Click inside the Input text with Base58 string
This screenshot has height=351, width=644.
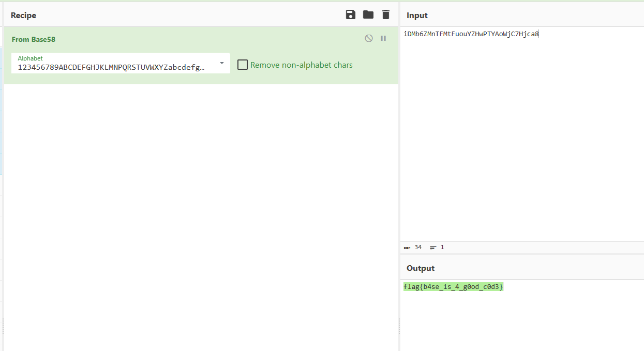pyautogui.click(x=471, y=35)
